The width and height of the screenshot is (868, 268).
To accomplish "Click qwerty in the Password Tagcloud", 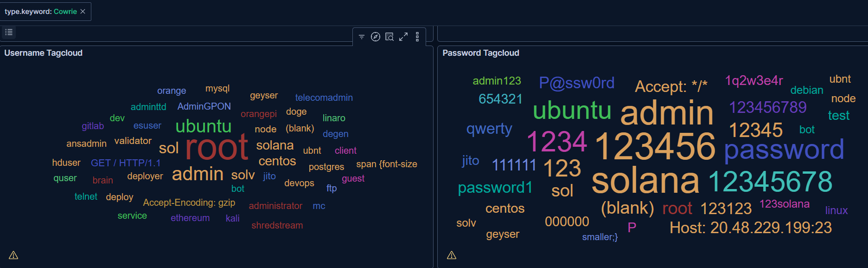I will (x=489, y=129).
